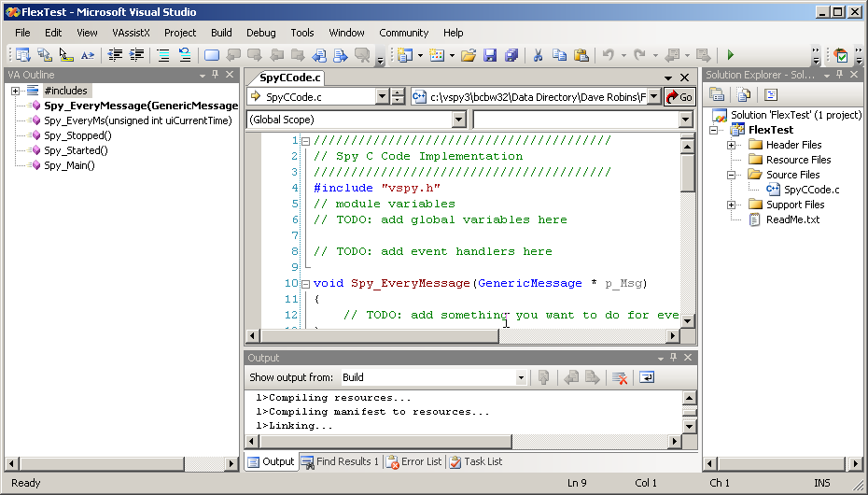Open the SpyCCode.c file list dropdown

click(x=382, y=97)
